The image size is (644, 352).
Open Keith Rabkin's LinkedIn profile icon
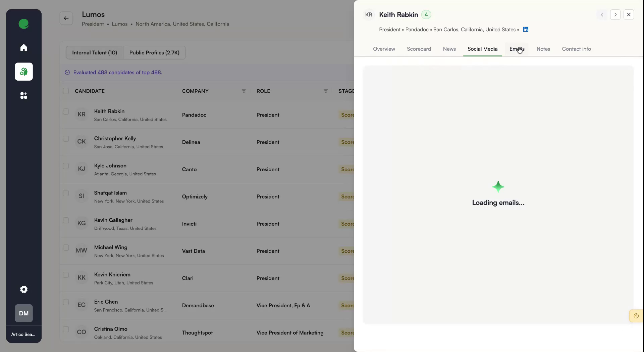[x=525, y=30]
